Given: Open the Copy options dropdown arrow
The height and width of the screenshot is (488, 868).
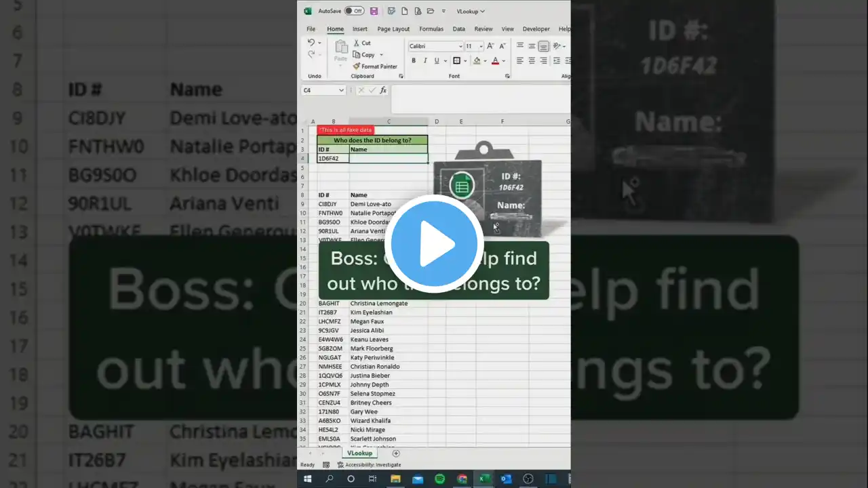Looking at the screenshot, I should pyautogui.click(x=381, y=55).
